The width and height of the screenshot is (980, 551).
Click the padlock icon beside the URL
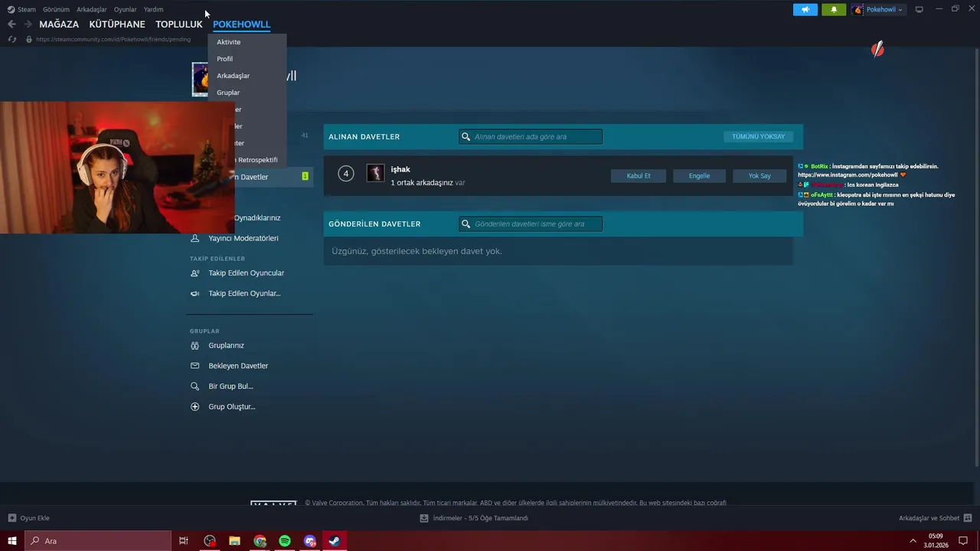[29, 39]
